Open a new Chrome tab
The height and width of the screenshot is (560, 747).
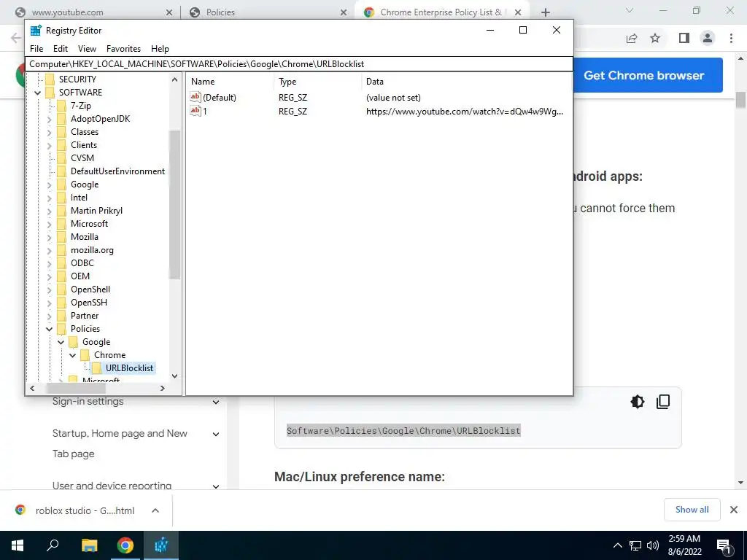pos(546,12)
